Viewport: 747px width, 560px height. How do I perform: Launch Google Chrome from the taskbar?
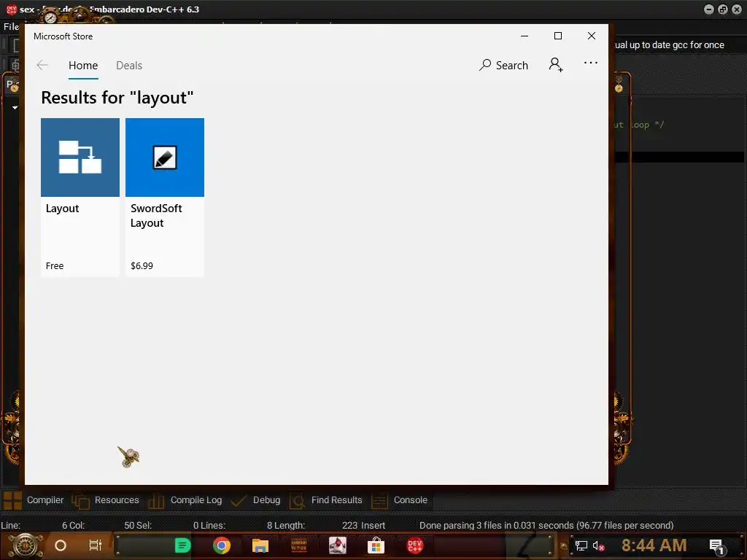pos(222,545)
